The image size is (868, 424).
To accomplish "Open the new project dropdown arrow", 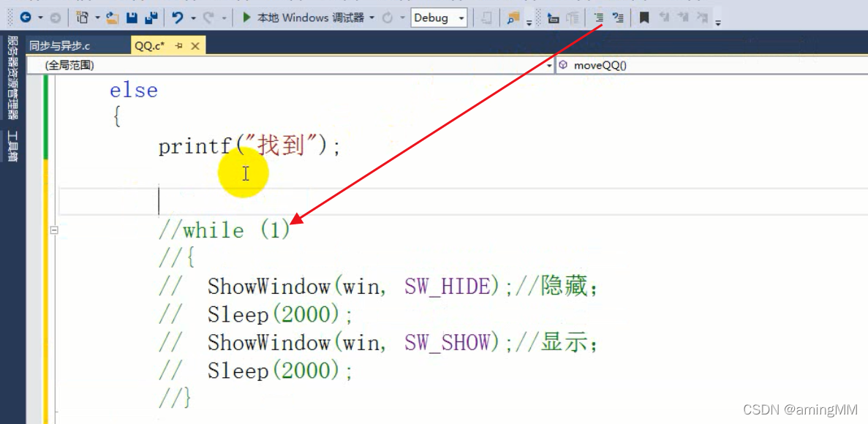I will tap(97, 18).
